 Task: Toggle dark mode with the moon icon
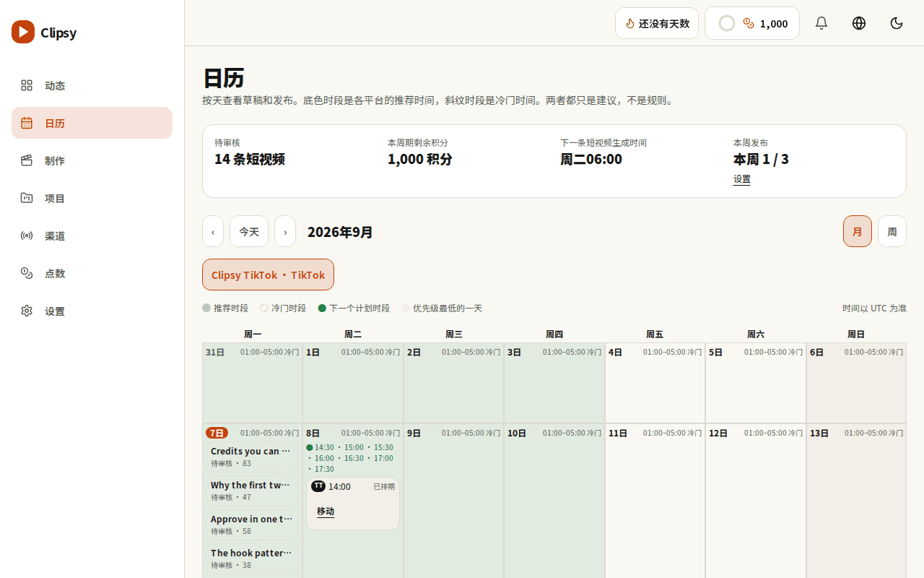pyautogui.click(x=897, y=23)
